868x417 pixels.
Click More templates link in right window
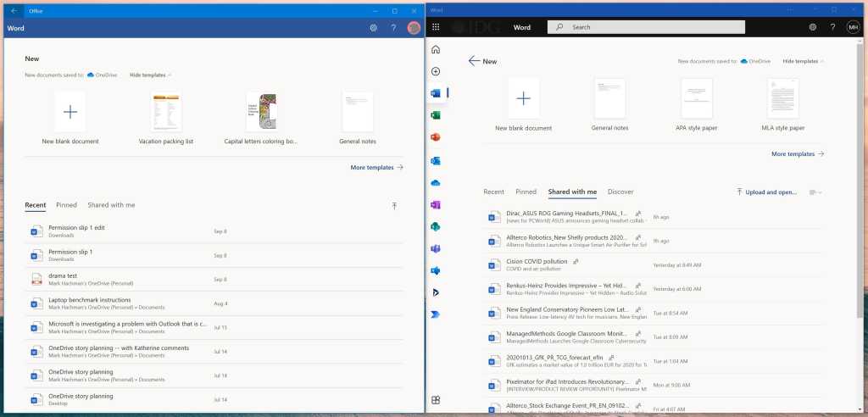pyautogui.click(x=798, y=154)
